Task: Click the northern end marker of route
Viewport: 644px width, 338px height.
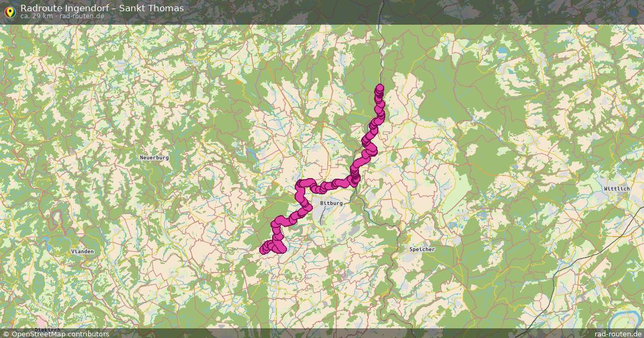Action: 380,88
